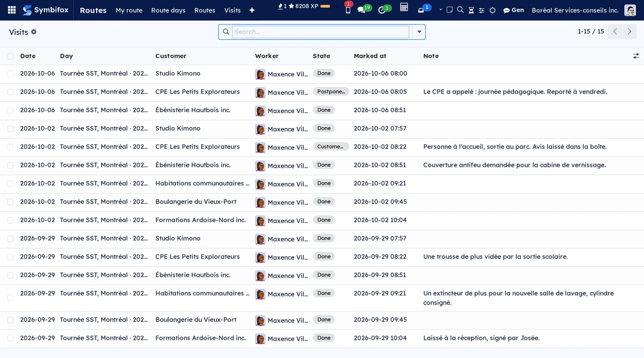Check the Boulangerie du Vieux-Port 2026-10-02 row
The height and width of the screenshot is (358, 644).
point(10,202)
